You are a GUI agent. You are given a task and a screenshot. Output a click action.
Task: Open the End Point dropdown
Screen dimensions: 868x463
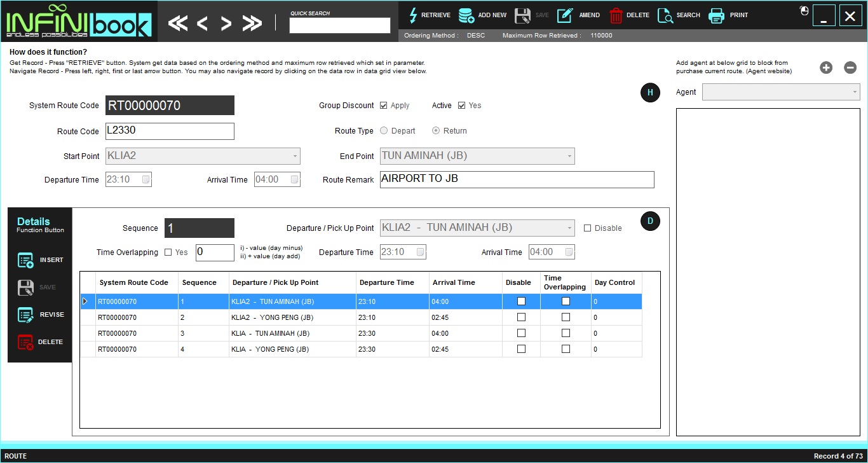click(x=569, y=156)
